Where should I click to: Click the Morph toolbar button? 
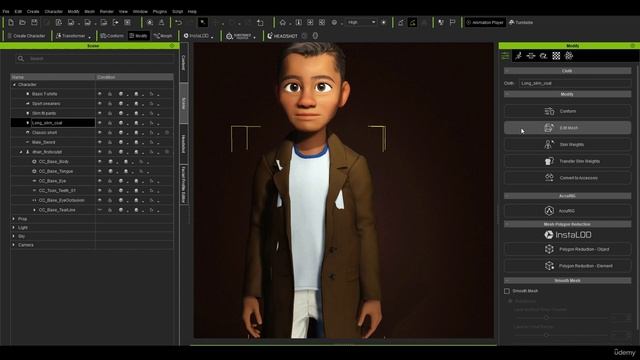(x=163, y=36)
